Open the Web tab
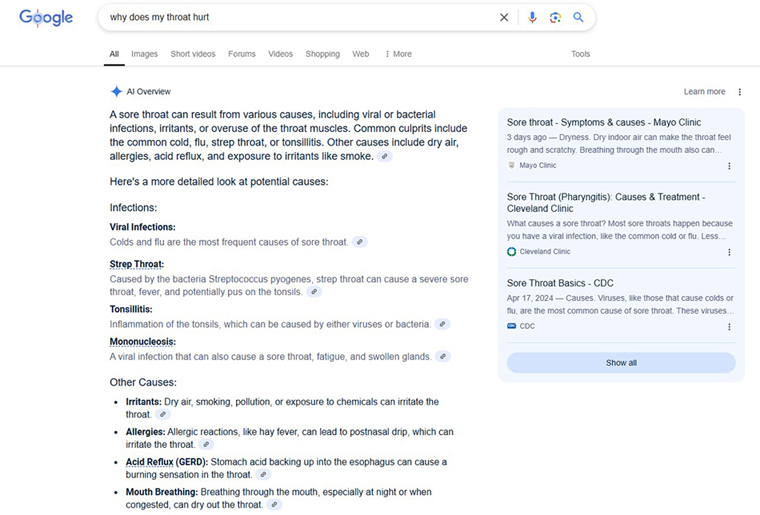Screen dimensions: 760x515 pyautogui.click(x=361, y=54)
